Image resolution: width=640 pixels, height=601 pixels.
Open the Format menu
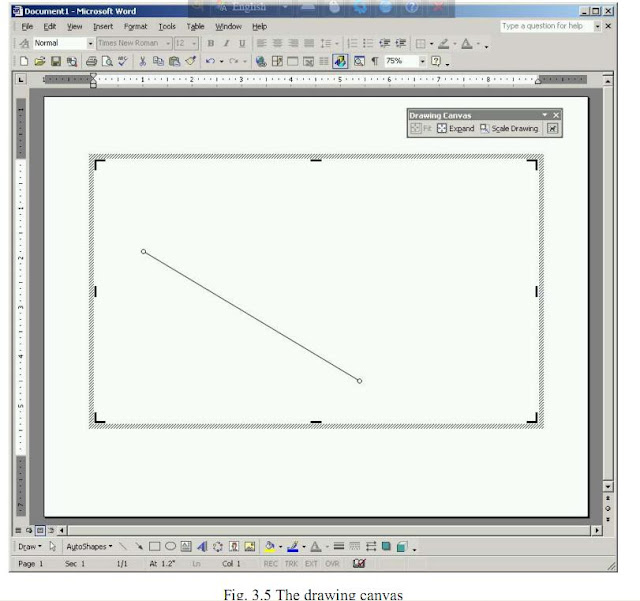click(x=135, y=27)
